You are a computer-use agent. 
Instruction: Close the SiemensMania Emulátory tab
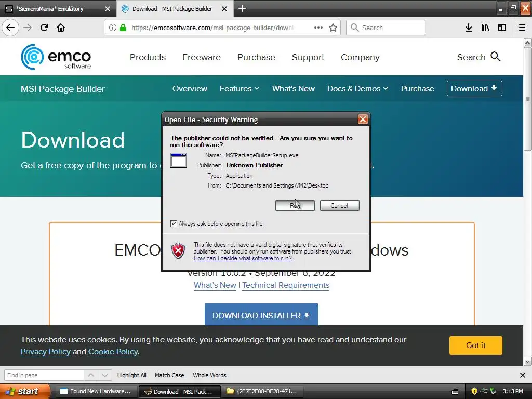(107, 9)
